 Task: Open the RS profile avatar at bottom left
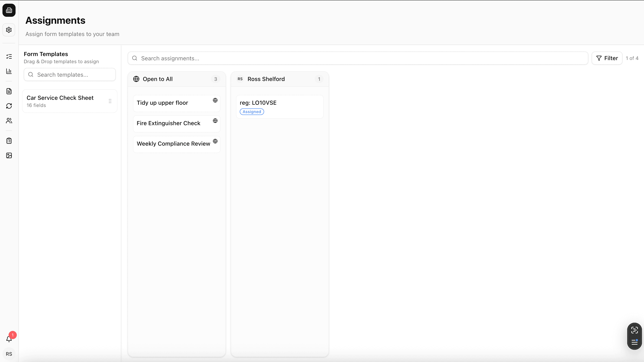coord(9,354)
